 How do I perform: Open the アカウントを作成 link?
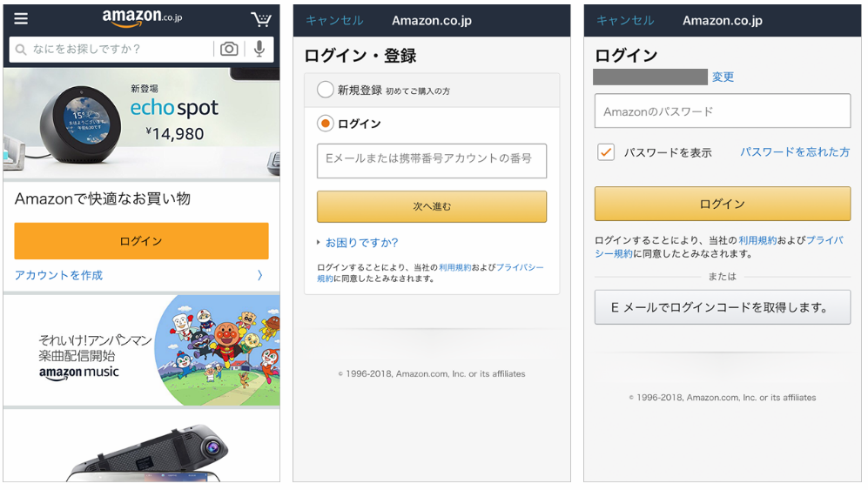pos(58,275)
